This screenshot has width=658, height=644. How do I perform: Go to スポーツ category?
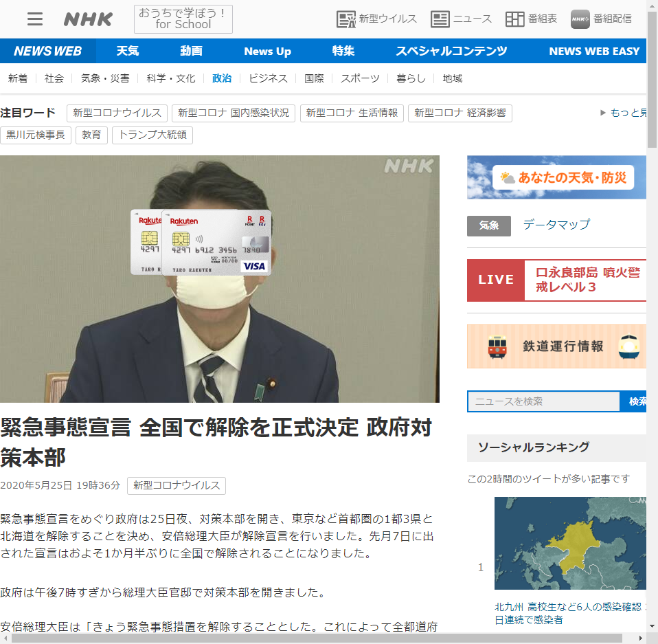[x=360, y=78]
